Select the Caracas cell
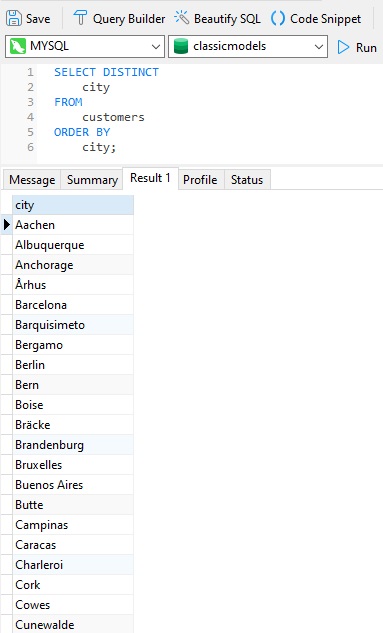 [73, 545]
